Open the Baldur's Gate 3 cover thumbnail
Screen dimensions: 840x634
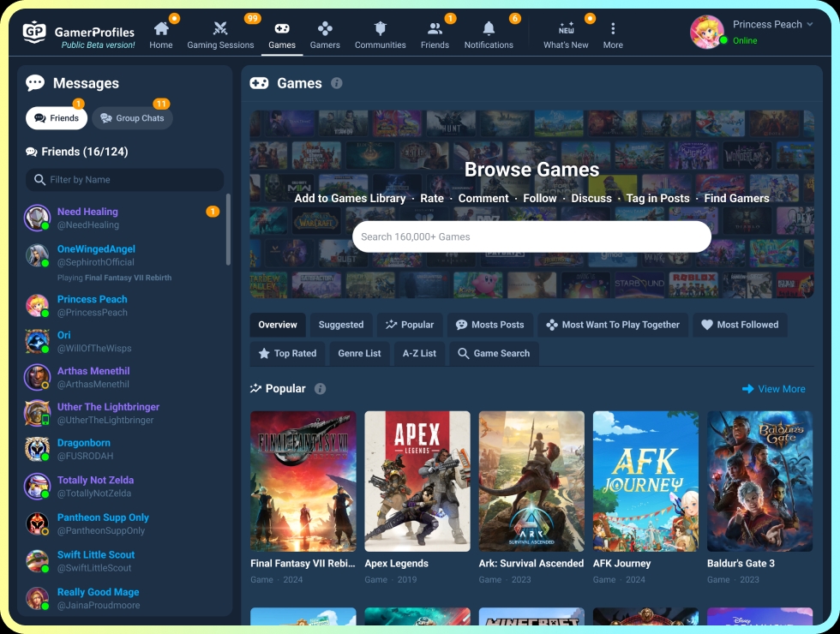tap(759, 481)
